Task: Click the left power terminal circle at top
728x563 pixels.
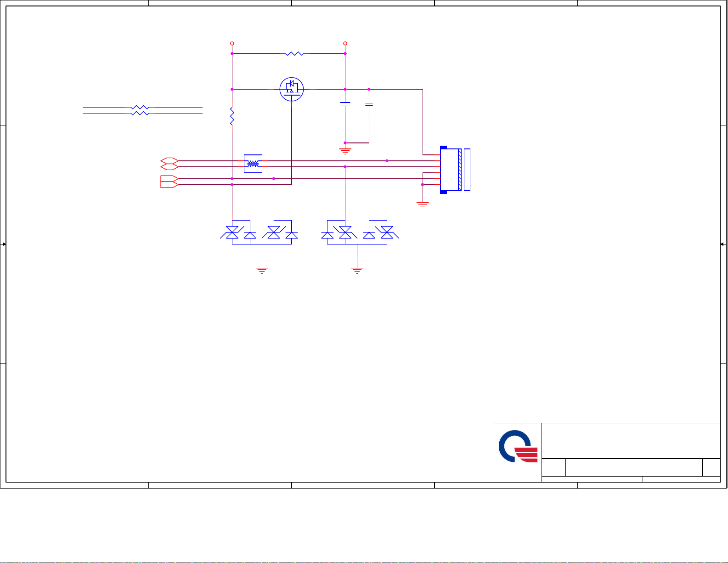Action: 232,43
